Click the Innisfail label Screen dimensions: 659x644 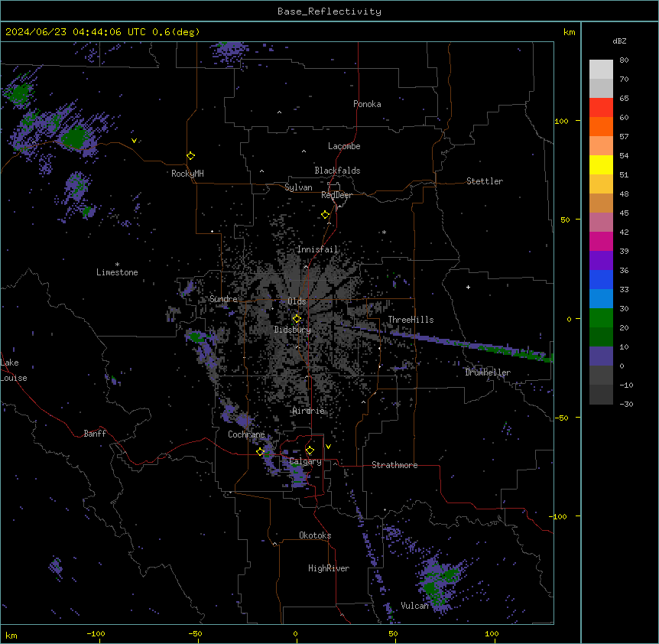click(x=317, y=249)
